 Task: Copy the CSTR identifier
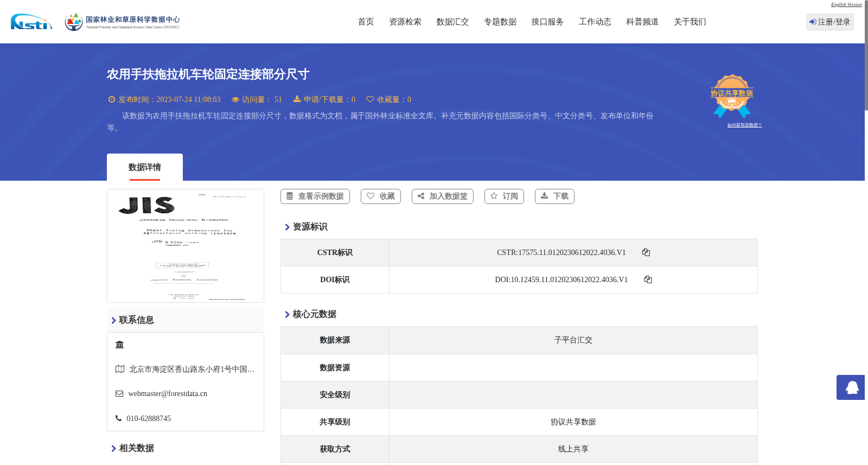tap(646, 252)
